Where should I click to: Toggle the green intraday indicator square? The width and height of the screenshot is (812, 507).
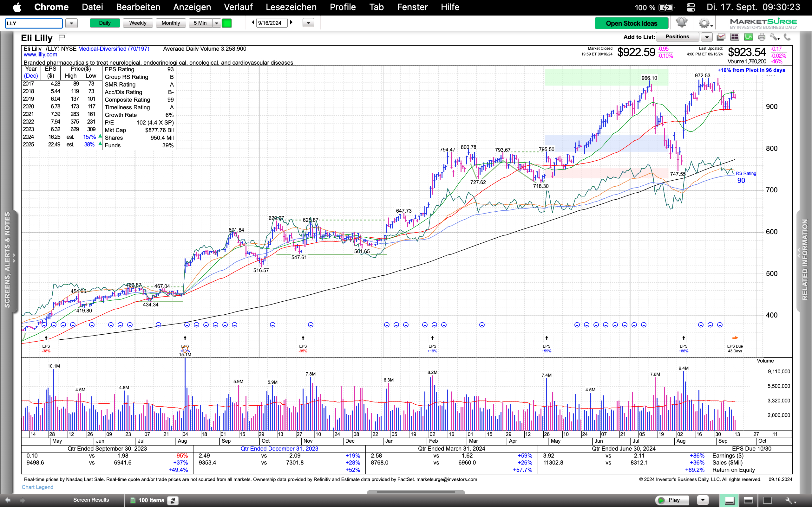tap(227, 23)
